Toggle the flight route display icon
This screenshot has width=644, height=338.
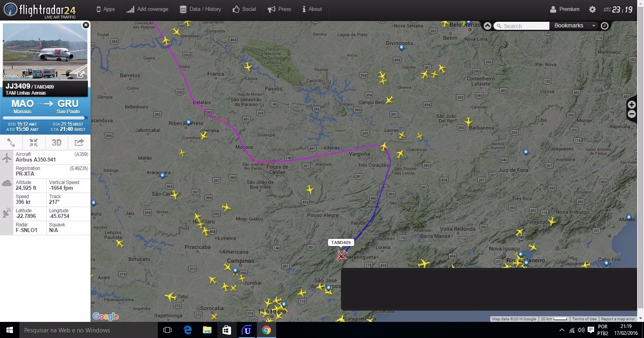coord(11,142)
